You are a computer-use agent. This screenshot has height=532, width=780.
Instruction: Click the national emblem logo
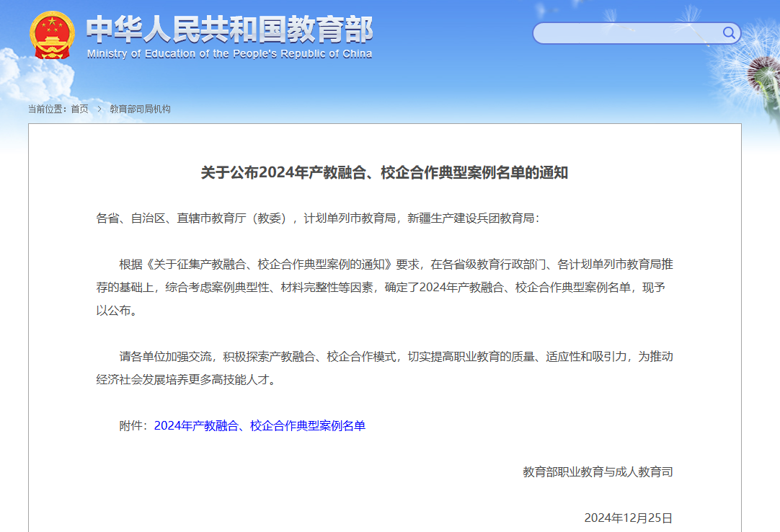pyautogui.click(x=52, y=35)
